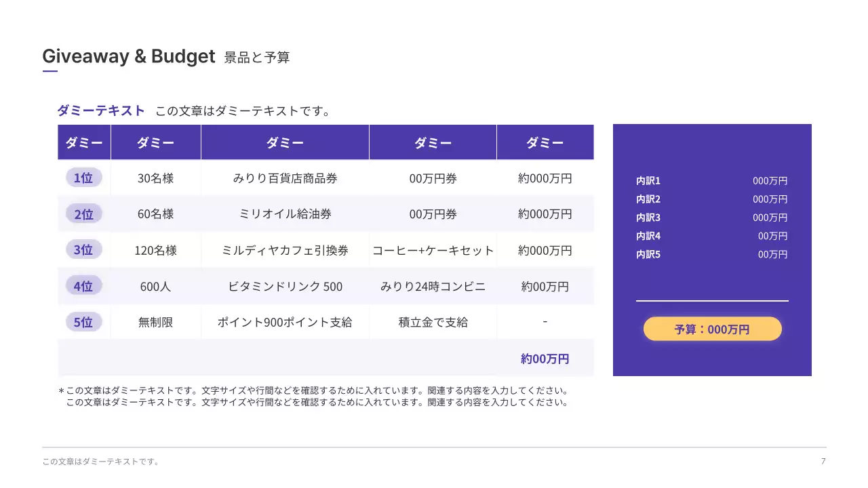Click the 4位 rank badge

(83, 286)
